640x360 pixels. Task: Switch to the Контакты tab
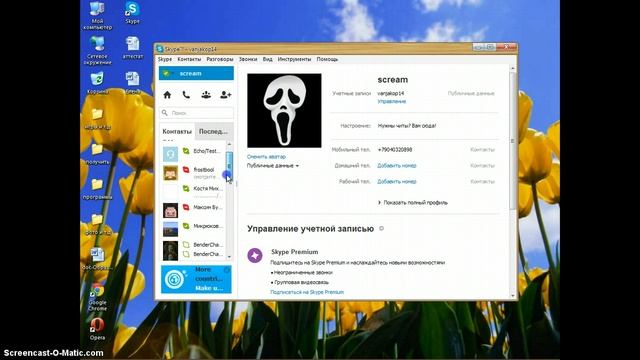177,131
